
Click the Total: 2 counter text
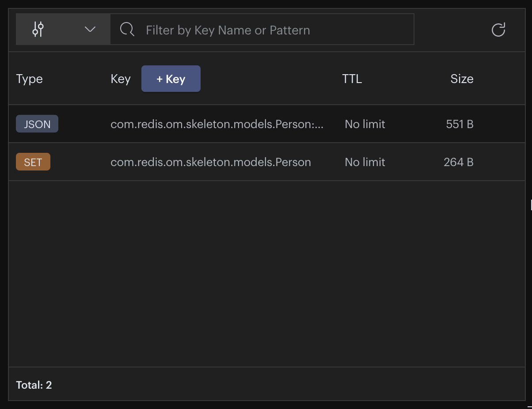click(x=34, y=385)
